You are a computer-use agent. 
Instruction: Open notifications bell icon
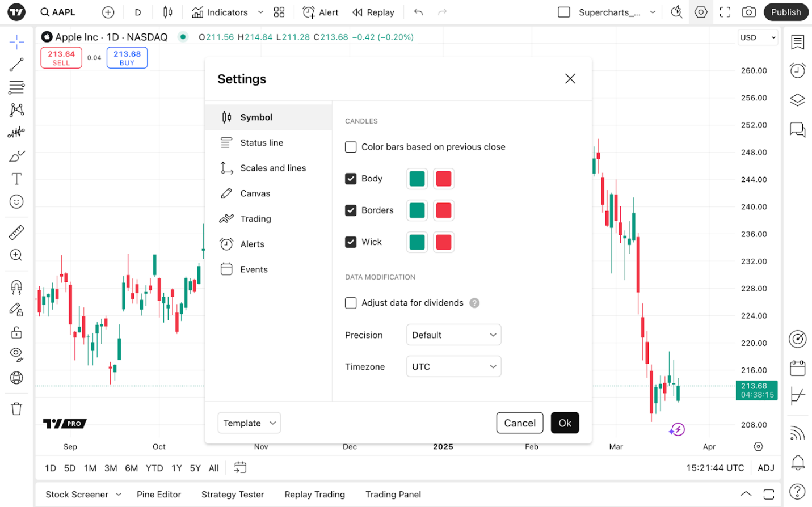[798, 462]
